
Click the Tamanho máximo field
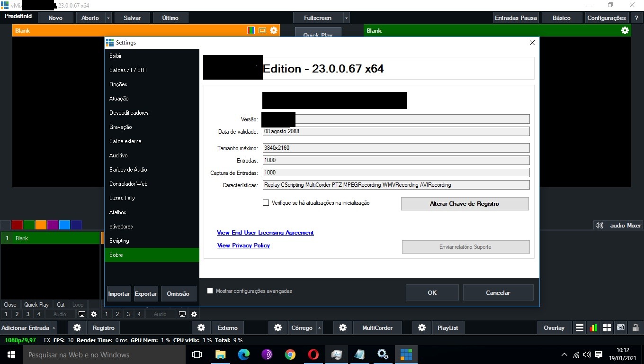(396, 148)
